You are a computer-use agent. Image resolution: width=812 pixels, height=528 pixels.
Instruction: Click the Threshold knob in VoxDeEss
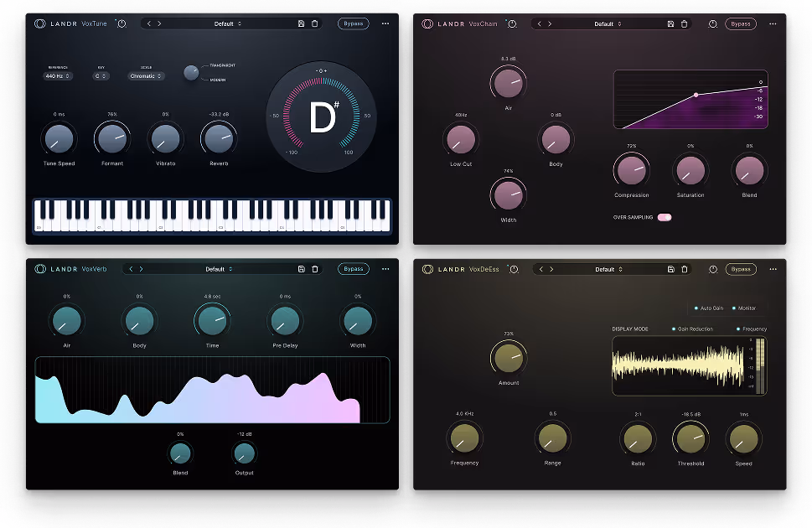click(x=690, y=439)
